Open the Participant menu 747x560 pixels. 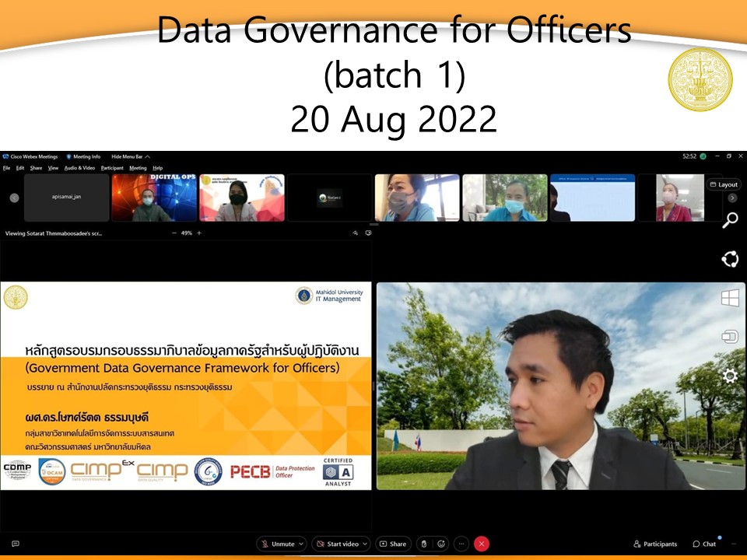(112, 168)
